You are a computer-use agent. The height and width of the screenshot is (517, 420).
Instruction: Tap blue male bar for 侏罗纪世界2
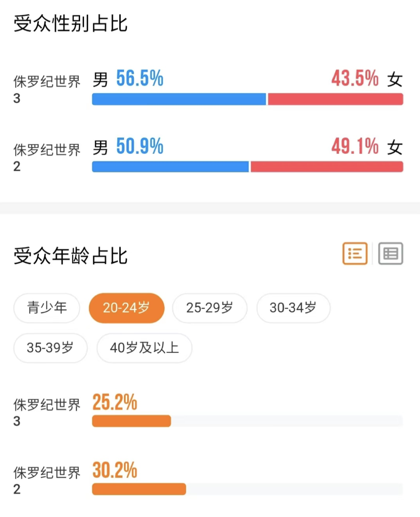[x=170, y=167]
